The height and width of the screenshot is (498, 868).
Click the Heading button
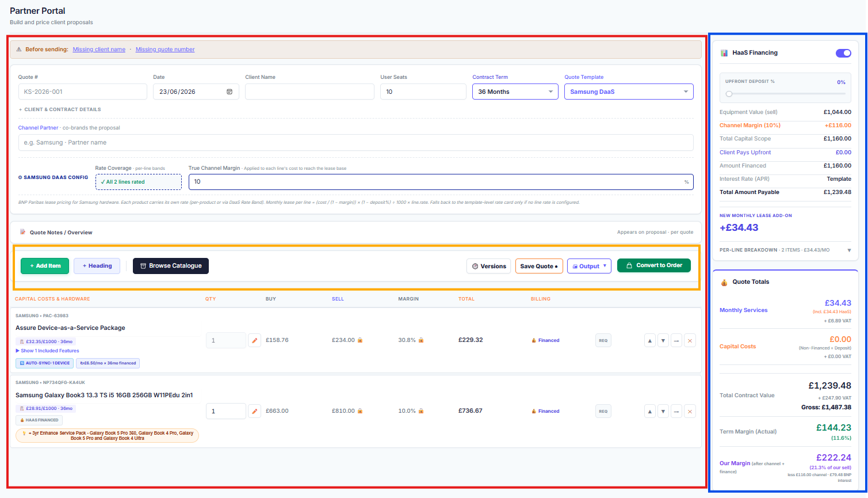tap(97, 266)
